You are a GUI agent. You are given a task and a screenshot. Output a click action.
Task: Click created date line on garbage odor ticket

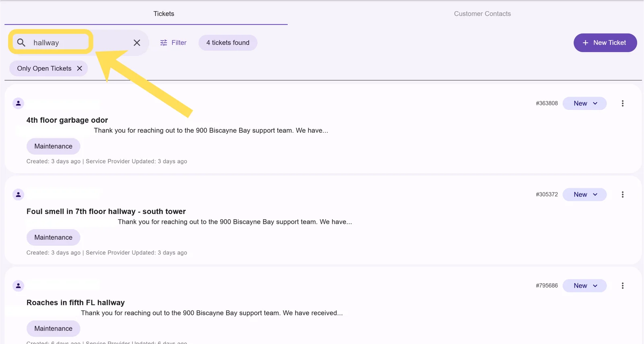click(x=107, y=161)
